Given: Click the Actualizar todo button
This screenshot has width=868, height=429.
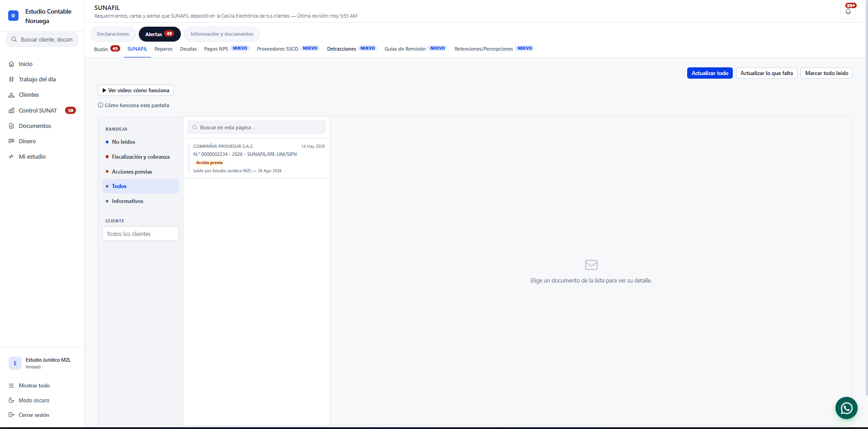Looking at the screenshot, I should click(x=710, y=73).
